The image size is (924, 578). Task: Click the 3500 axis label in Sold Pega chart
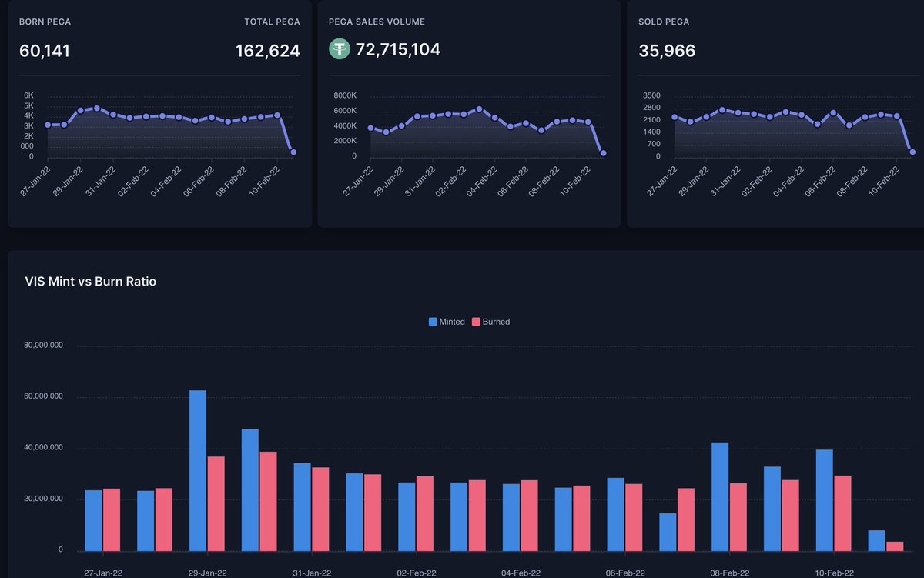tap(651, 95)
